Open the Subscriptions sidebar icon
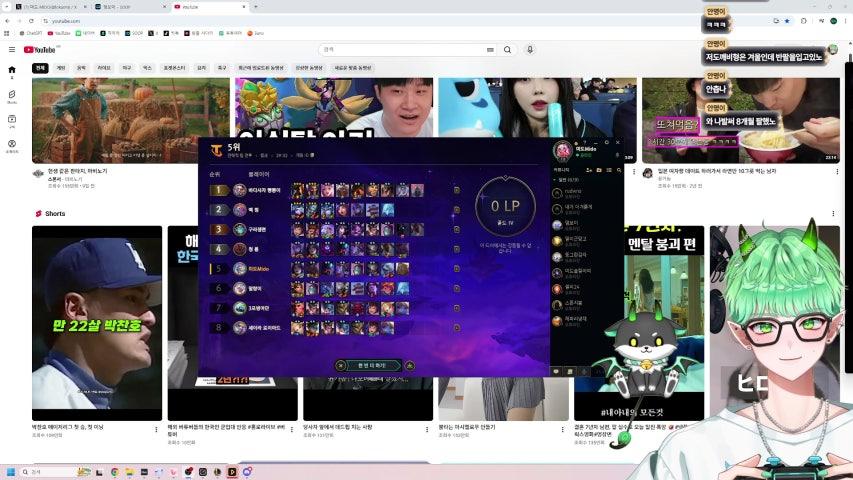 [12, 121]
